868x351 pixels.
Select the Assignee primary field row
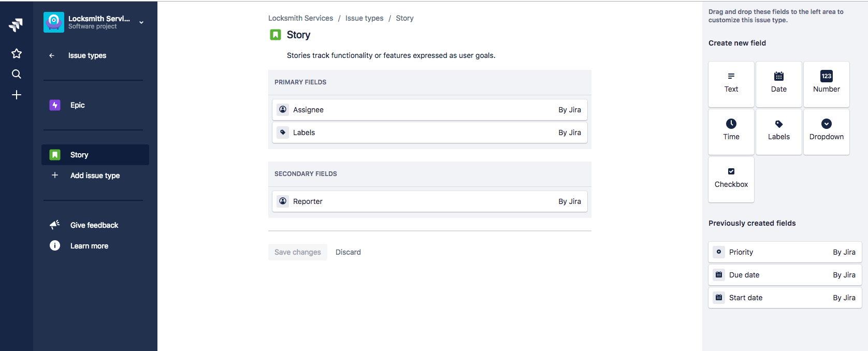[430, 110]
